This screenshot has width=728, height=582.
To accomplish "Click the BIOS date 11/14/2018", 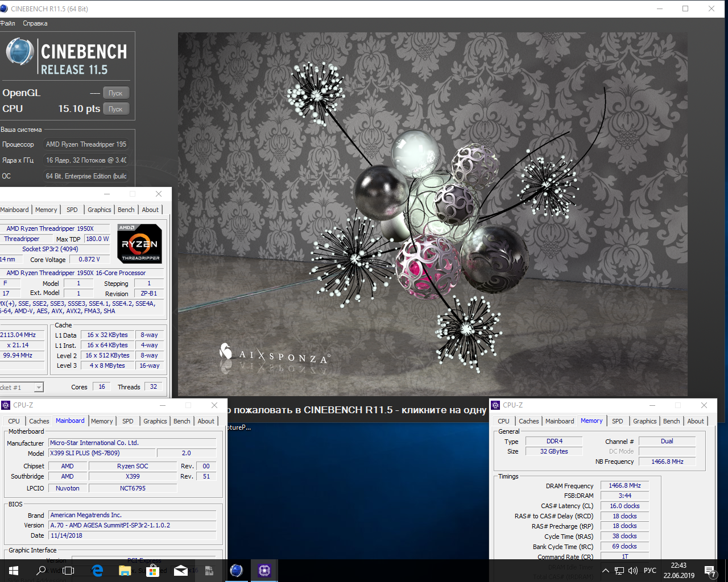I will click(x=132, y=535).
